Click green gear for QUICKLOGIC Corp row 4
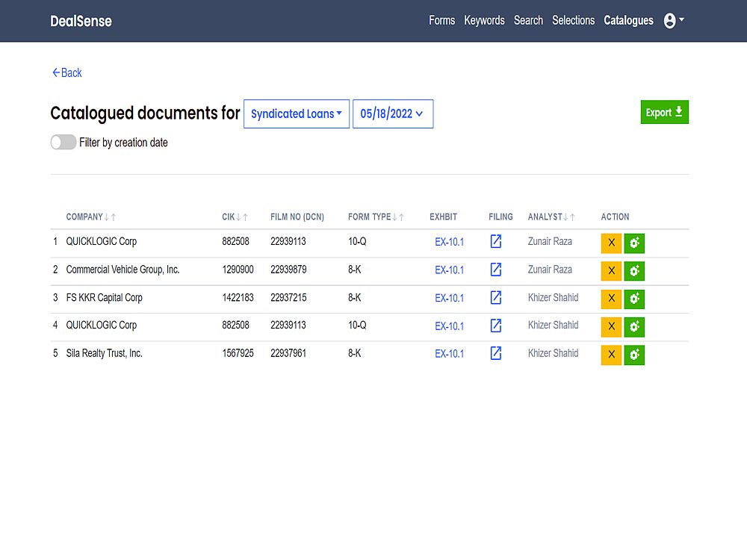The height and width of the screenshot is (560, 747). (634, 327)
